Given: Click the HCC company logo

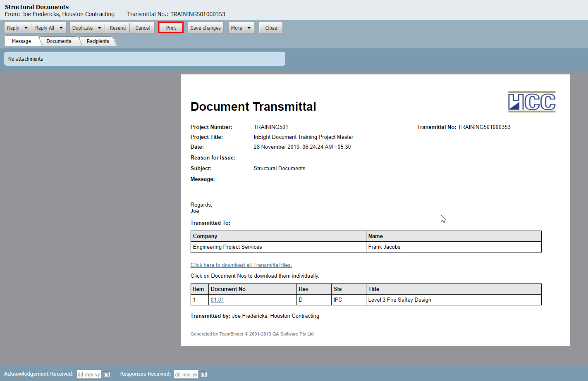Looking at the screenshot, I should coord(531,102).
